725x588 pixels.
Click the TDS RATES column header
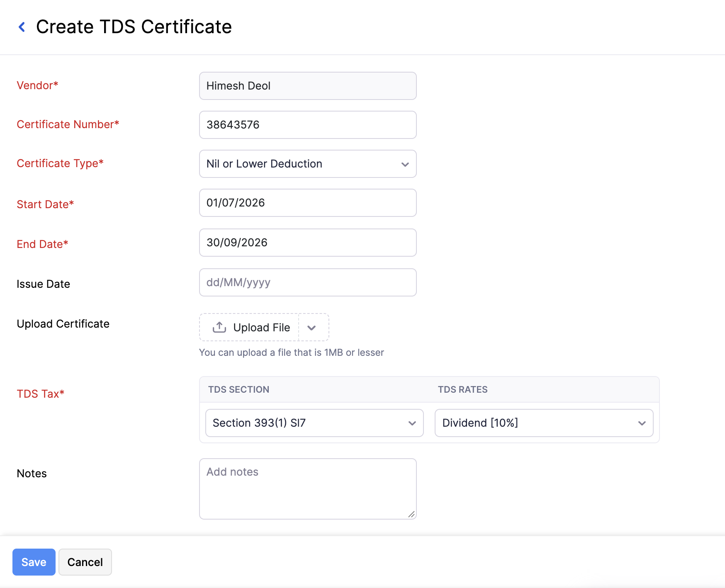point(463,389)
